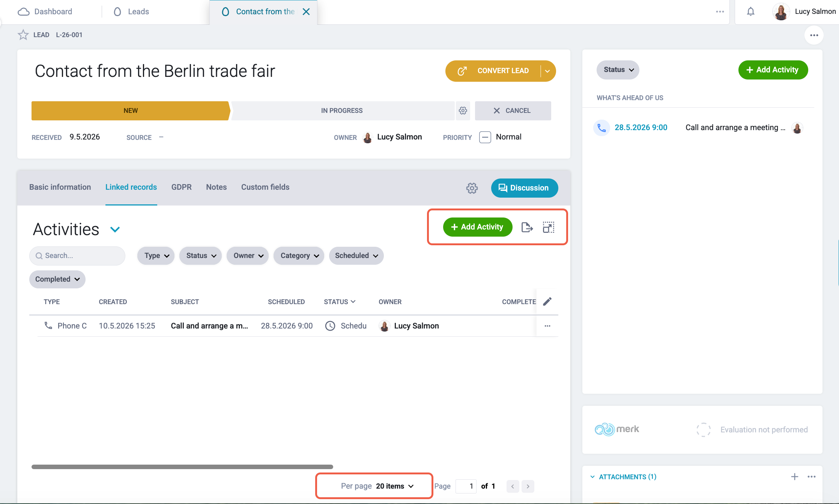
Task: Click the Scheduled column header
Action: tap(286, 302)
